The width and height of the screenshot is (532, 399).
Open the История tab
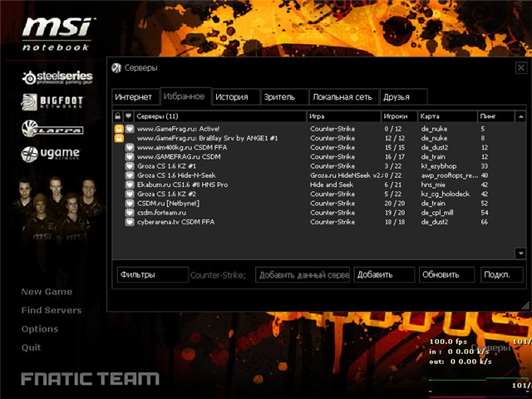click(235, 97)
